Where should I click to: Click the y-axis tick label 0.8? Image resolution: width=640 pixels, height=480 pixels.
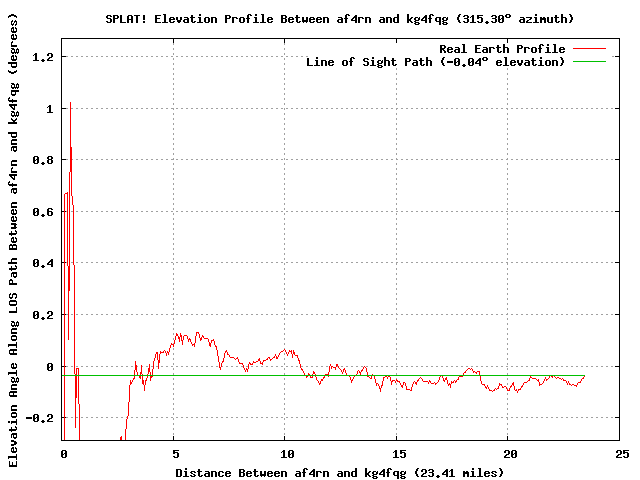tap(43, 160)
